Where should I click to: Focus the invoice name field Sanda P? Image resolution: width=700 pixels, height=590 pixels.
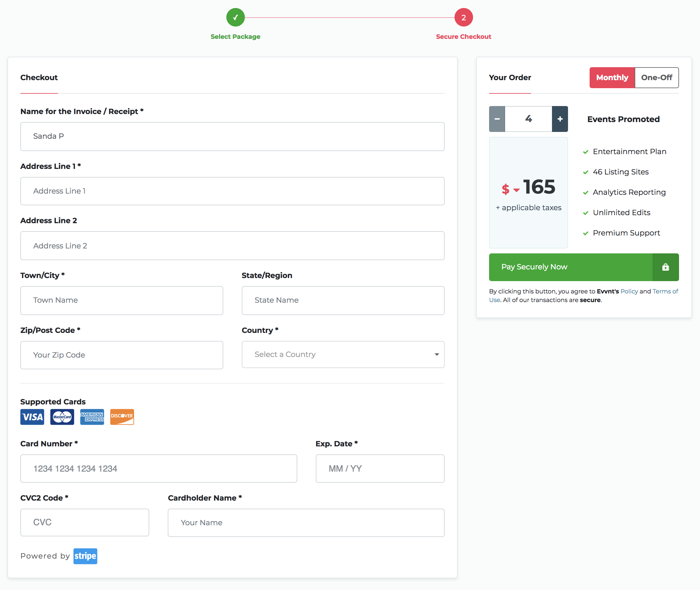click(232, 137)
